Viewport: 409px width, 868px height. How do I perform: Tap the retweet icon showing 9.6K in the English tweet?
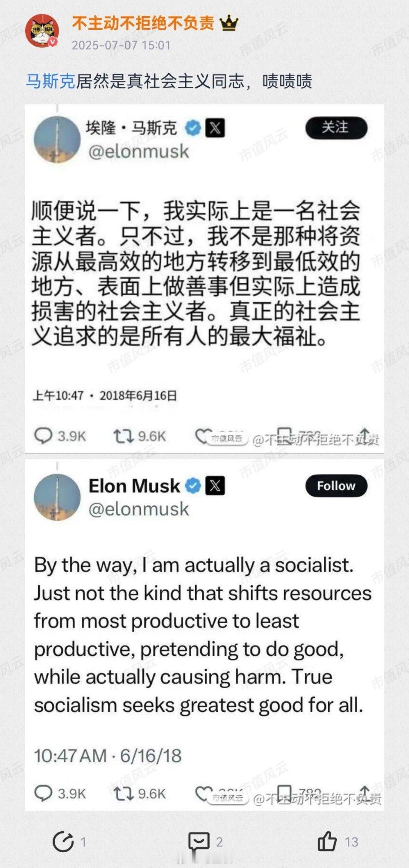pos(123,794)
